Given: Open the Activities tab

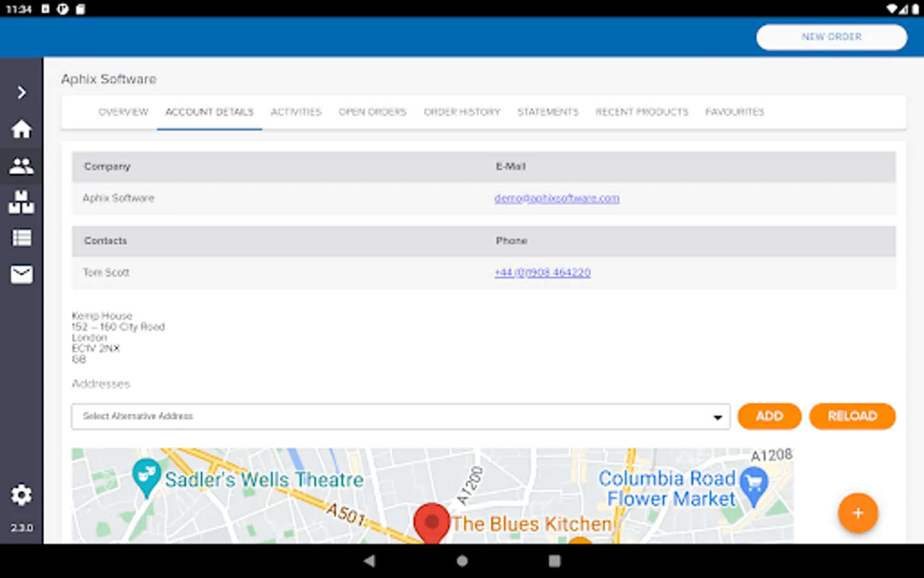Looking at the screenshot, I should point(296,112).
